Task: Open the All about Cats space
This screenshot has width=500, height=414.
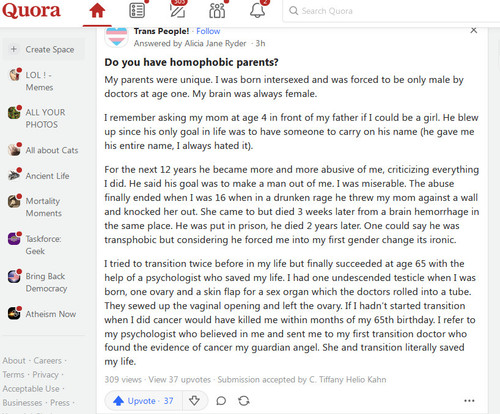Action: coord(44,150)
